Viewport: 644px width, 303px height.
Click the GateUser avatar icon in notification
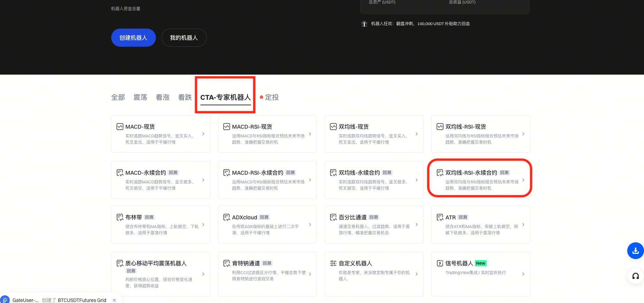click(5, 300)
